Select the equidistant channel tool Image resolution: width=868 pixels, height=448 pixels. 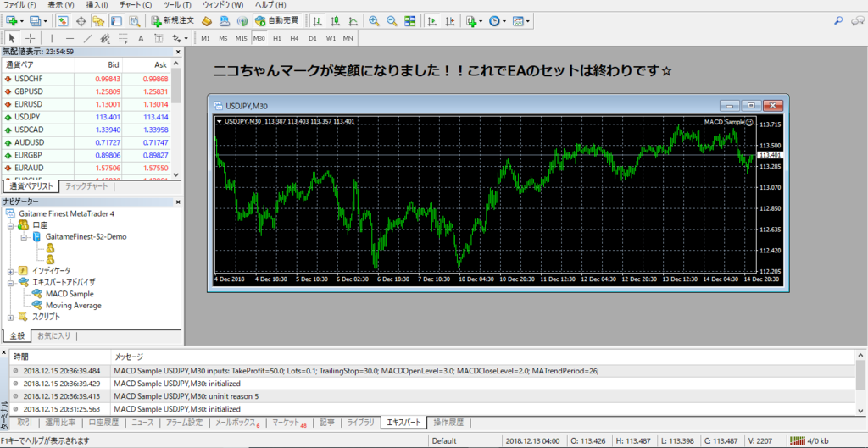click(105, 38)
